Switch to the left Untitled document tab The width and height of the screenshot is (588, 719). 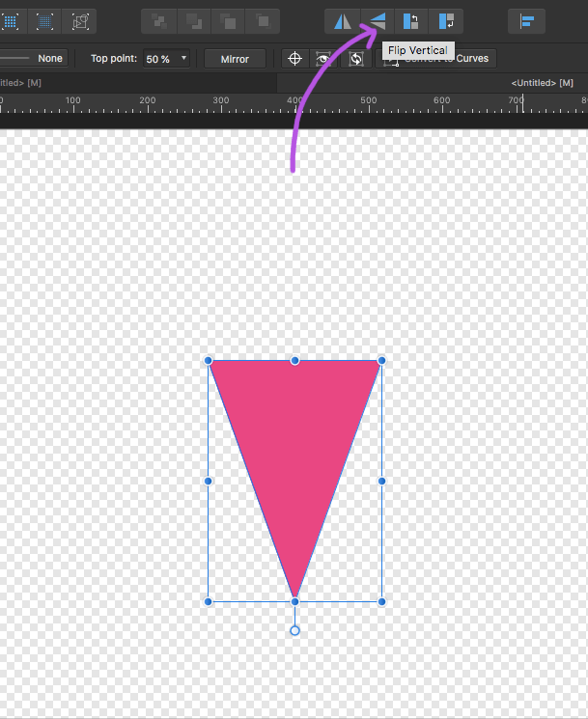click(19, 84)
